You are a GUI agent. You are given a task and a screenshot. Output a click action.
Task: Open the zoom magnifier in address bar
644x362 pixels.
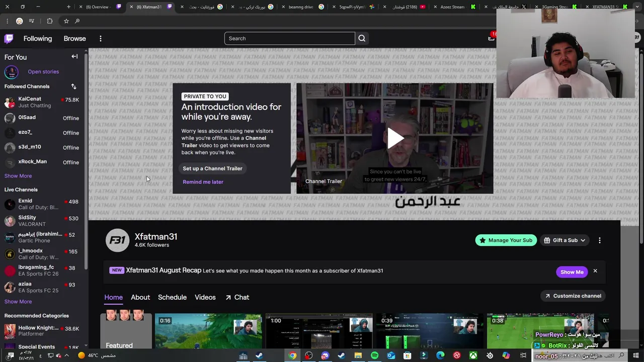pyautogui.click(x=77, y=21)
